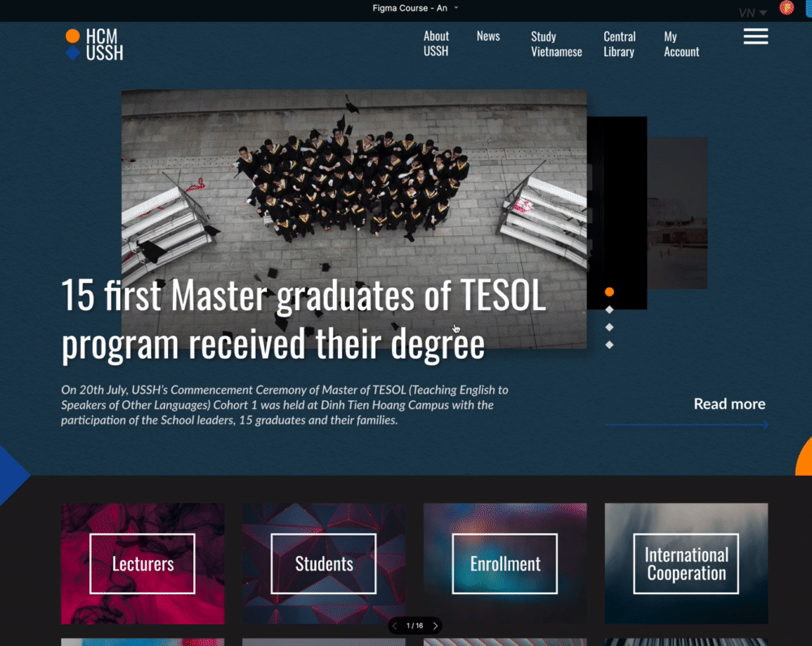Click the 1 / 16 page counter
Viewport: 812px width, 646px height.
(x=415, y=626)
